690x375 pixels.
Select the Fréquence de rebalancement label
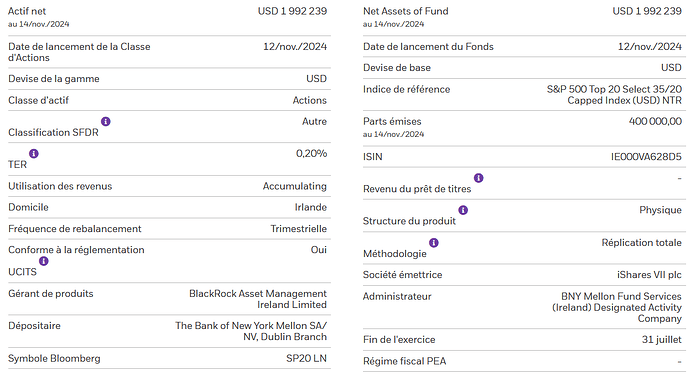tap(75, 229)
